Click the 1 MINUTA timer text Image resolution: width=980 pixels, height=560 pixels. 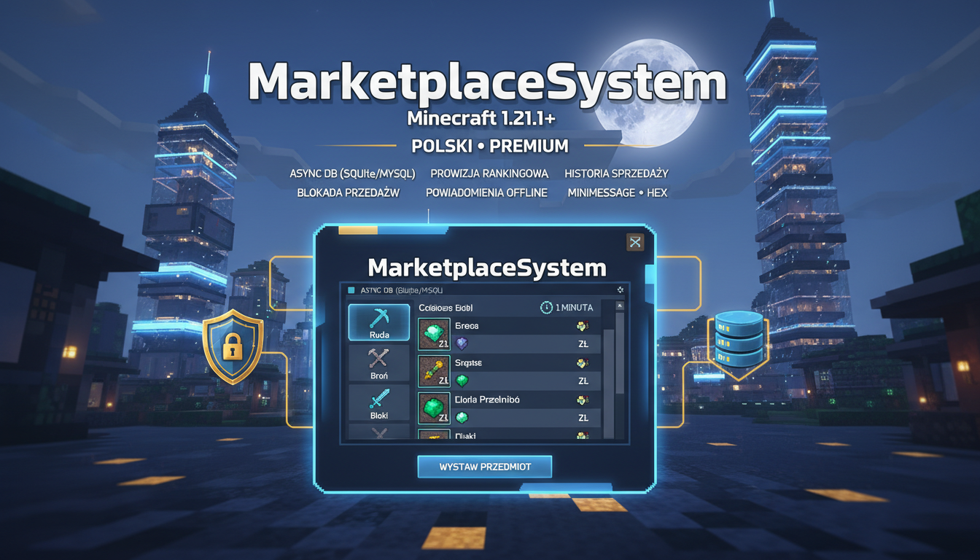coord(575,308)
